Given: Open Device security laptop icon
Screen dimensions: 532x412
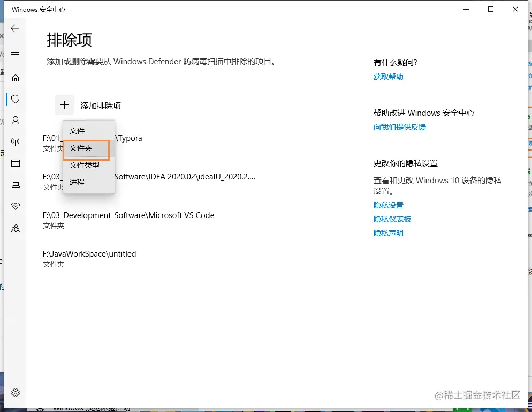Looking at the screenshot, I should tap(16, 185).
